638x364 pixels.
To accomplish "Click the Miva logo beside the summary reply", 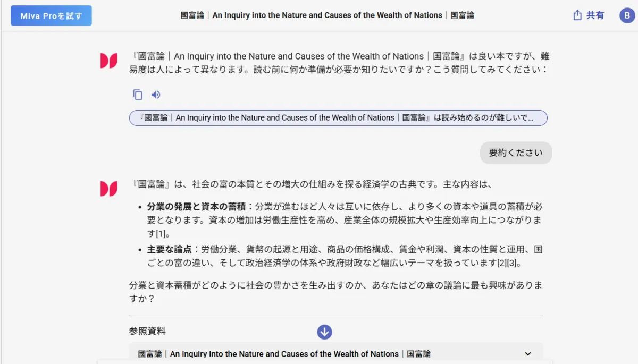I will (x=108, y=189).
